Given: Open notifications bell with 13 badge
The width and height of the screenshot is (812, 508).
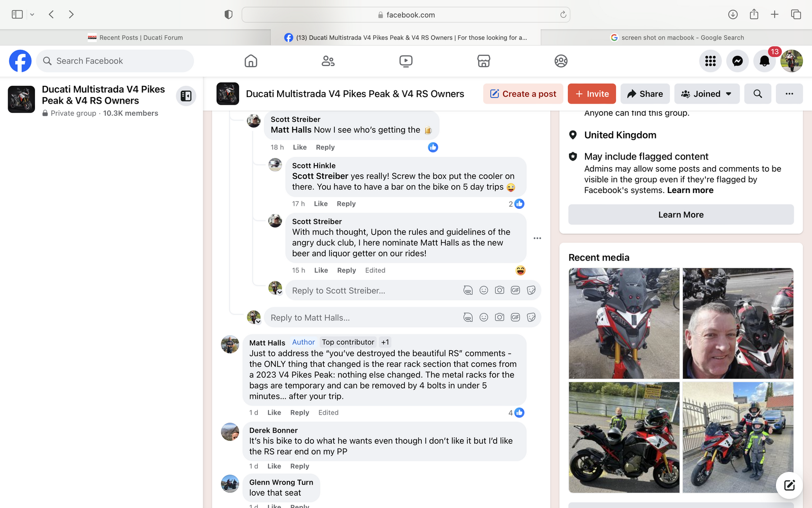Looking at the screenshot, I should point(764,61).
